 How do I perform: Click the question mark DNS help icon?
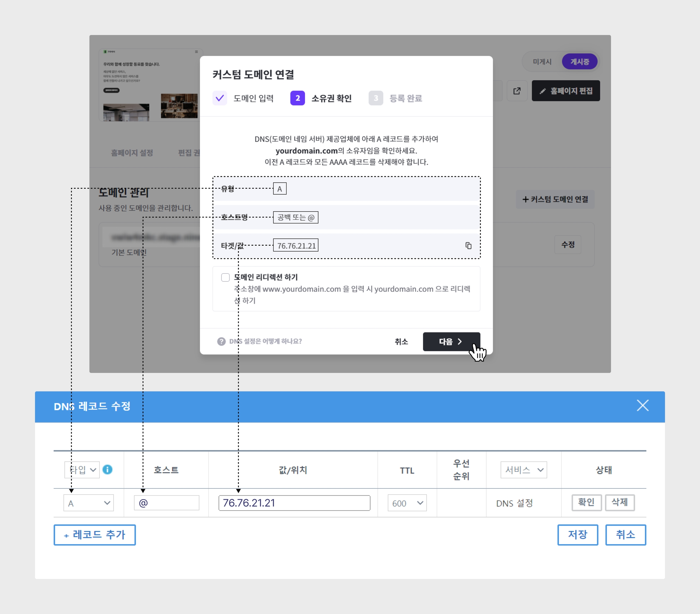pos(221,341)
